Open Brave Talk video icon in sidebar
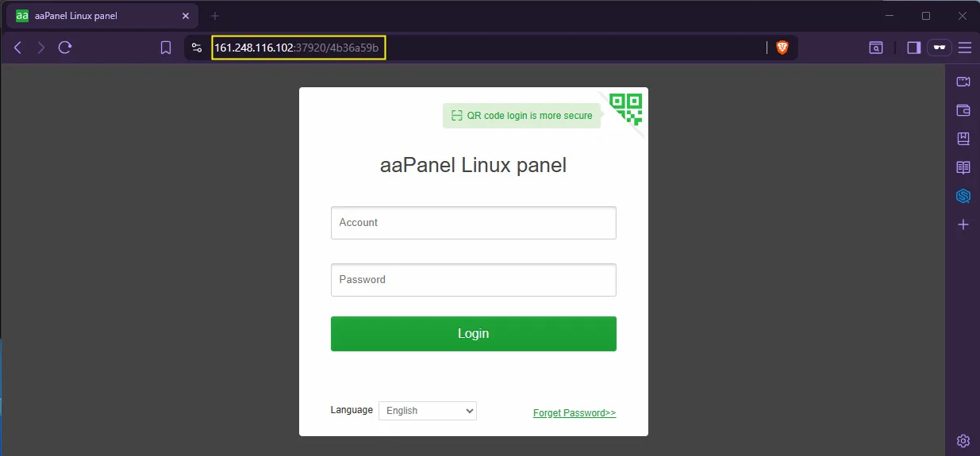Screen dimensions: 980x456 click(963, 82)
